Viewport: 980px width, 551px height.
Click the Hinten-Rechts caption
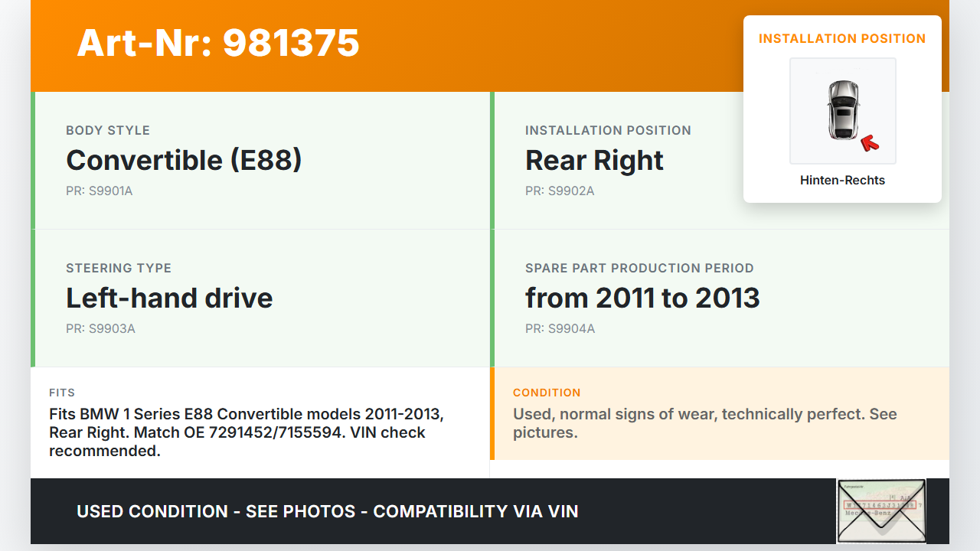pos(842,181)
